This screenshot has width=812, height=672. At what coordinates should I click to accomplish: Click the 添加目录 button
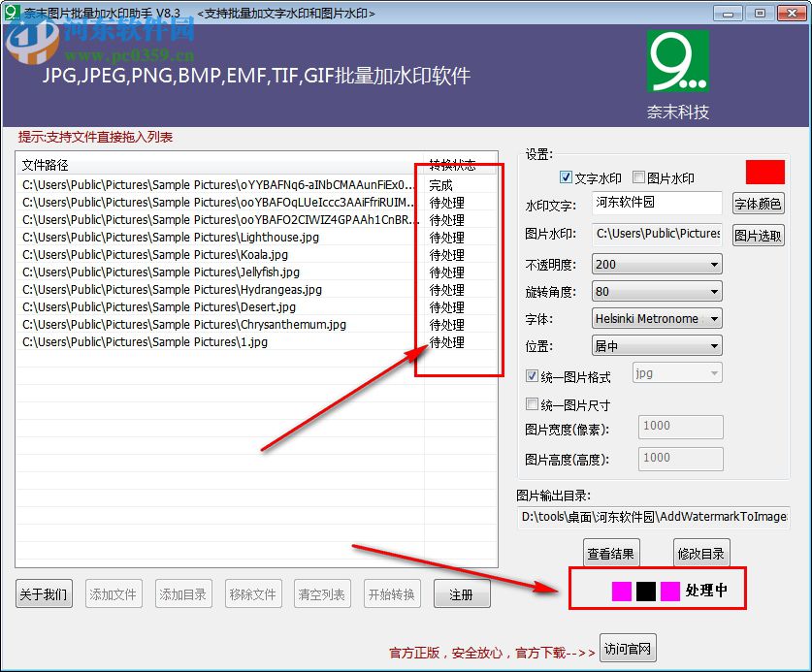(x=183, y=593)
